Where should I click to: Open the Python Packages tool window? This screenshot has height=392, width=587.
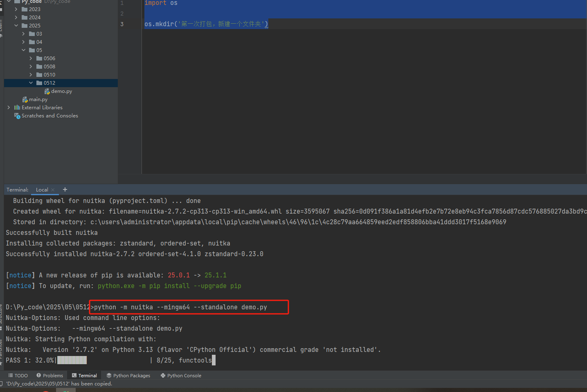point(128,375)
